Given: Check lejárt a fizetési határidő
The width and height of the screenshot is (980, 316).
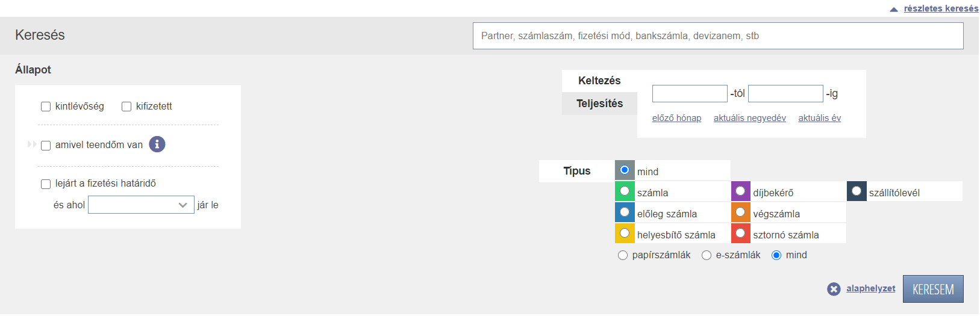Looking at the screenshot, I should (46, 184).
